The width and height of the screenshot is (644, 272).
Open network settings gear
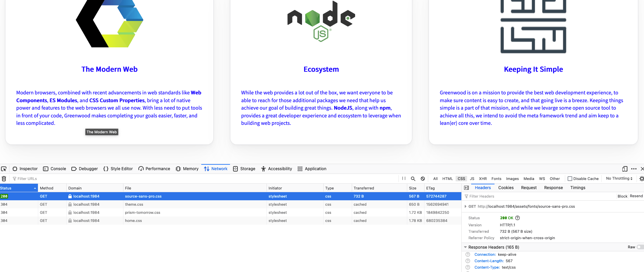tap(641, 179)
